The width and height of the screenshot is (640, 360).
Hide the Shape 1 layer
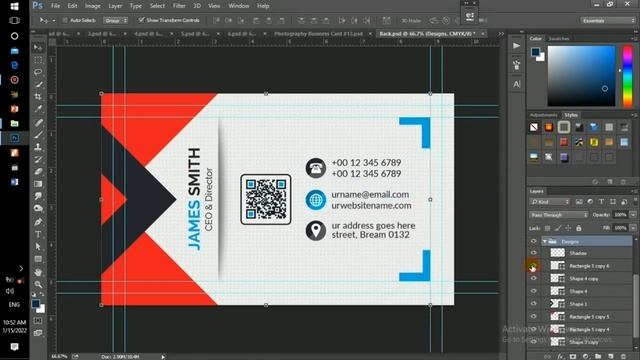533,304
